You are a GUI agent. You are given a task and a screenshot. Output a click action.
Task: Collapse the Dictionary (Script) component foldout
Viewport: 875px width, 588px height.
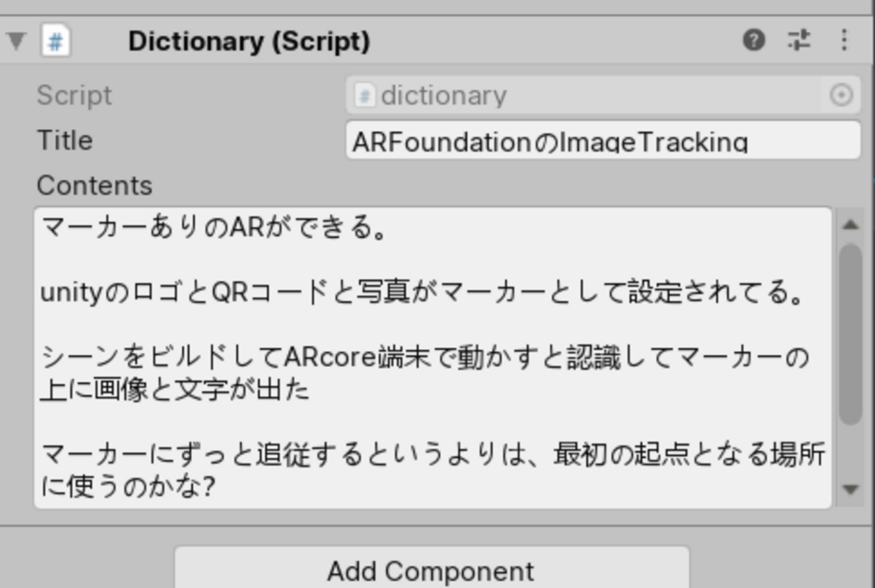point(16,42)
